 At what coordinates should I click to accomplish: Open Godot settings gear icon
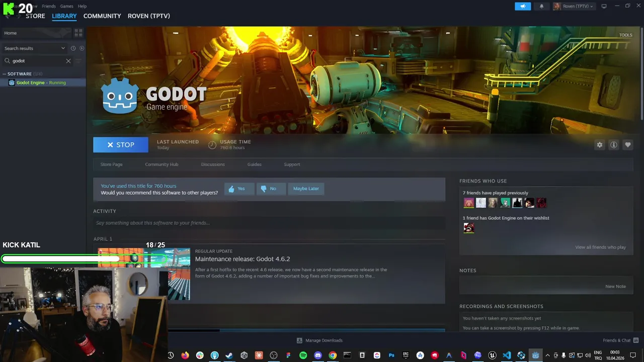click(599, 145)
